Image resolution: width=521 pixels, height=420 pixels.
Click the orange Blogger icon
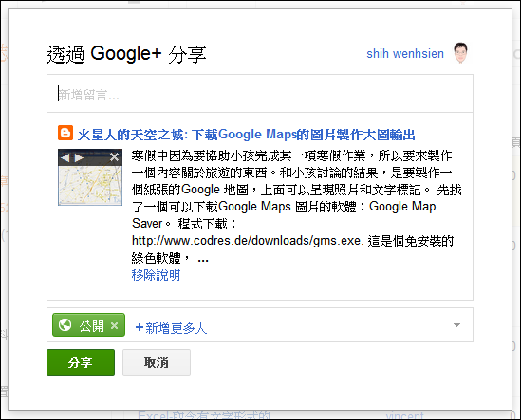pos(65,133)
